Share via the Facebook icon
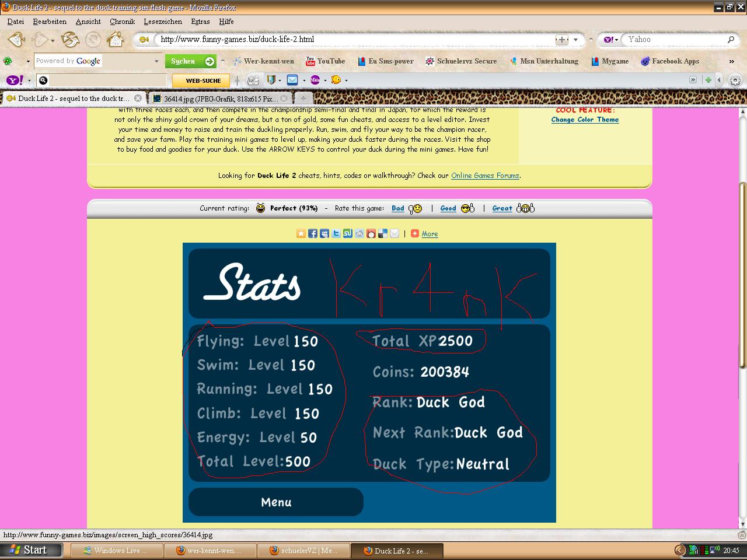This screenshot has height=560, width=747. click(313, 233)
